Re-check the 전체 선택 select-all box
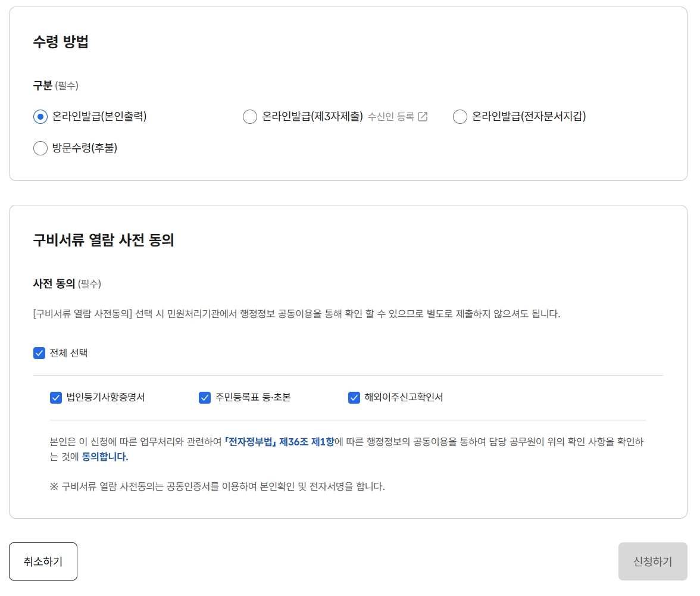The image size is (700, 596). pos(39,352)
